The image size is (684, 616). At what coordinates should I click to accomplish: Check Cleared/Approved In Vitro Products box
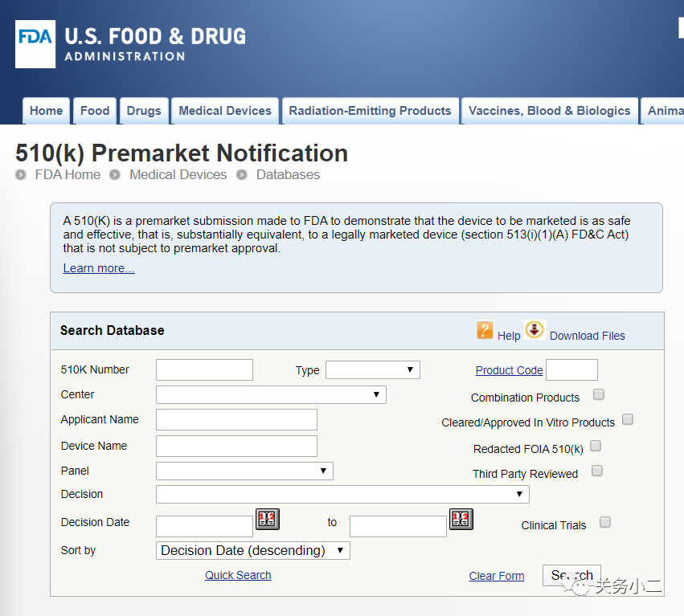(628, 419)
